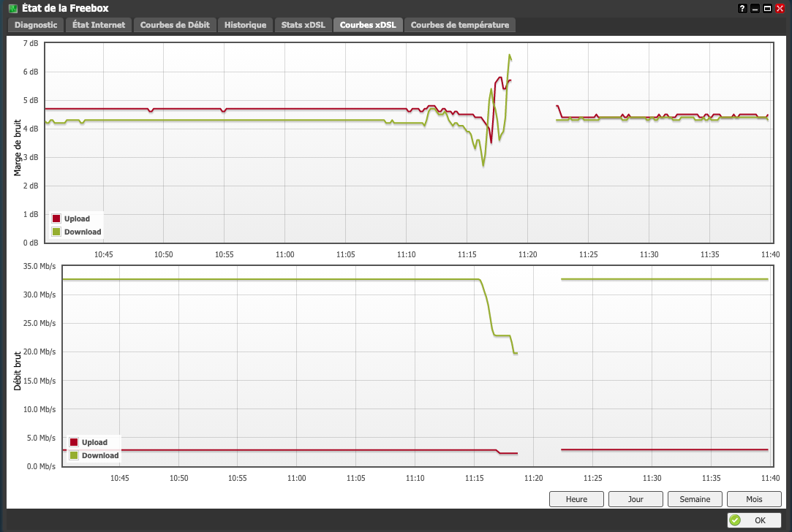This screenshot has width=792, height=532.
Task: Switch graphs to Semaine range
Action: tap(695, 499)
